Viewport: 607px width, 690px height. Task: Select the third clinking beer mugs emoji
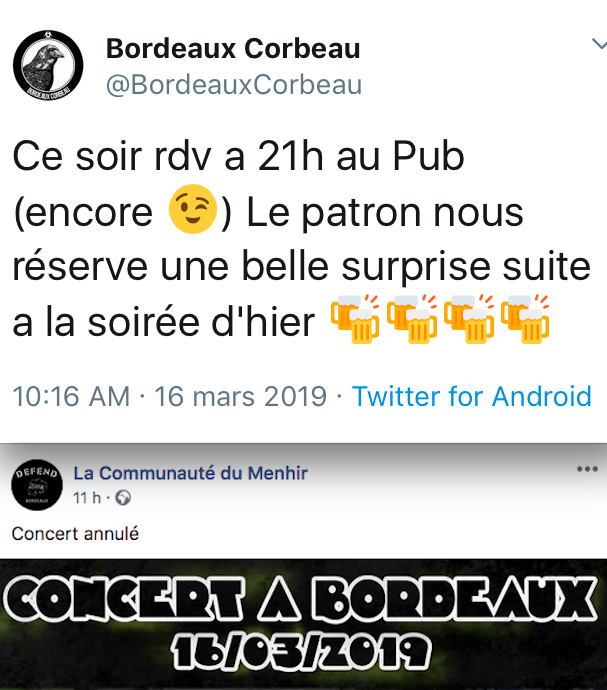pos(469,319)
